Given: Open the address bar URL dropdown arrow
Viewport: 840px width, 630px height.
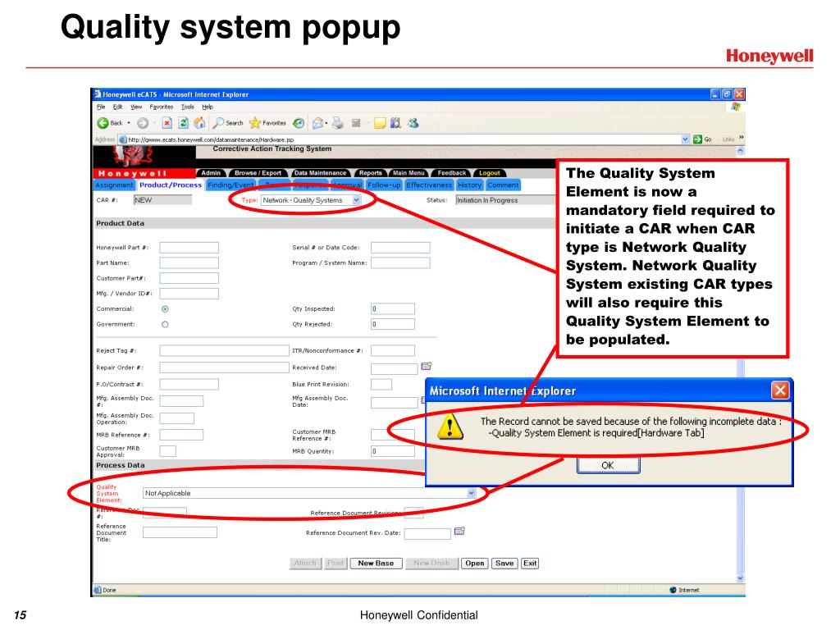Looking at the screenshot, I should tap(685, 139).
